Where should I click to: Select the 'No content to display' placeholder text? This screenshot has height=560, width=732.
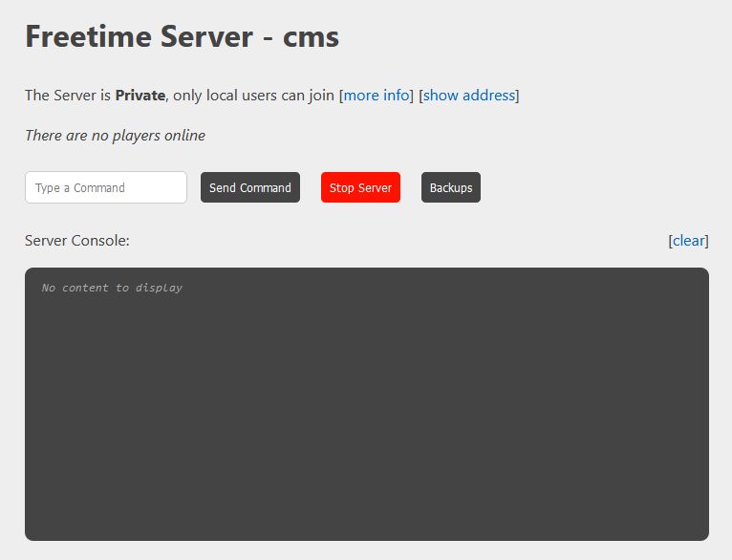click(112, 288)
